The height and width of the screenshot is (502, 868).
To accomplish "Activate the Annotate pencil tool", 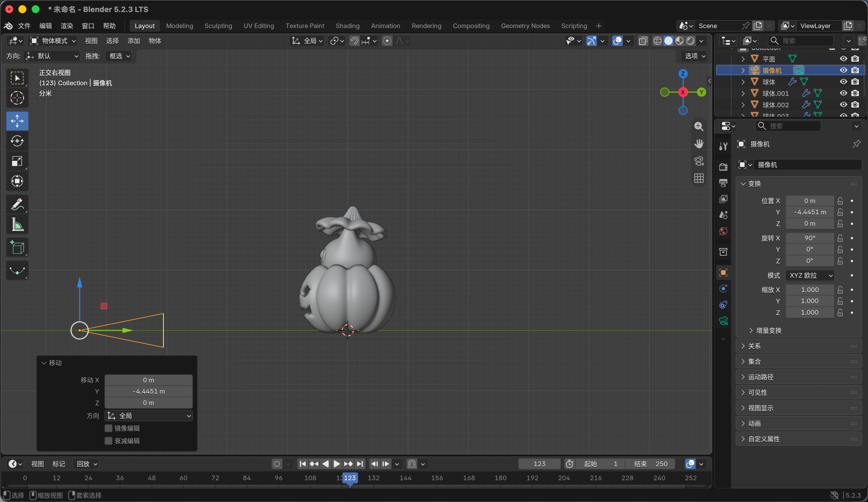I will click(x=17, y=204).
